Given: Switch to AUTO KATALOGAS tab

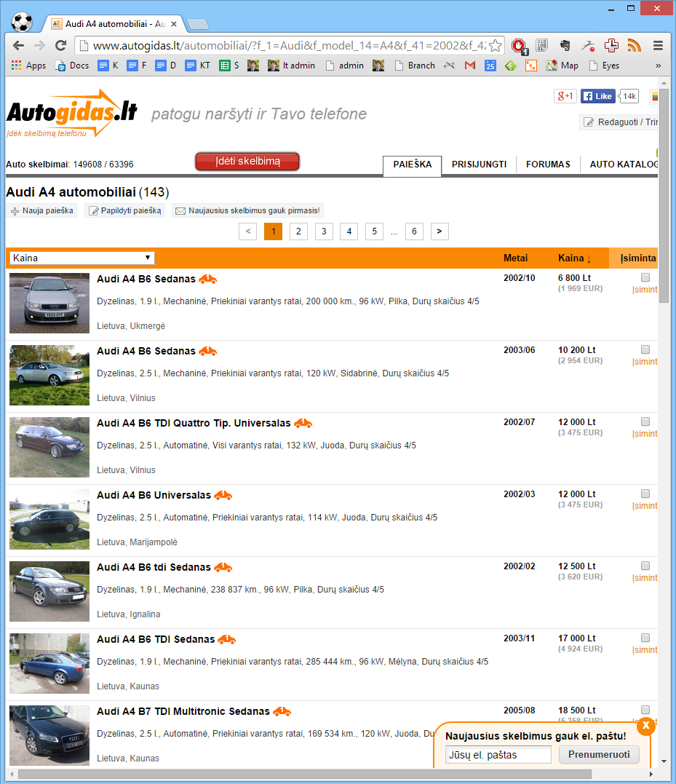Looking at the screenshot, I should click(x=623, y=165).
